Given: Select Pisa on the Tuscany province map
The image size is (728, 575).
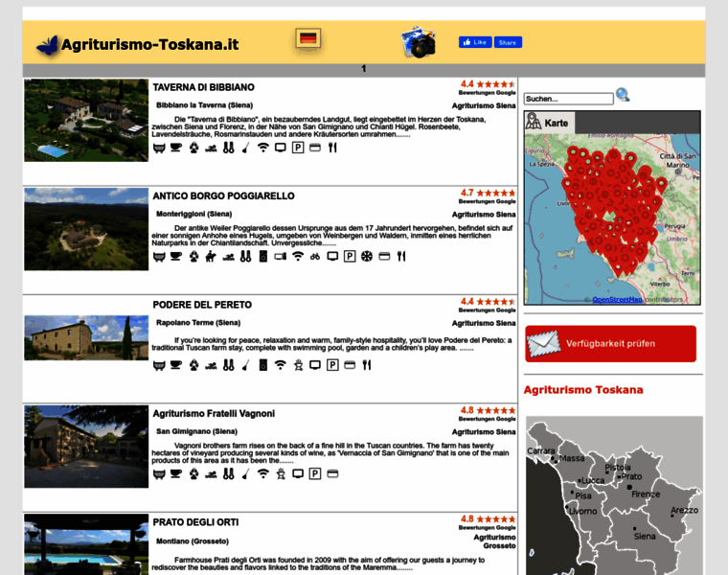Looking at the screenshot, I should click(x=583, y=495).
